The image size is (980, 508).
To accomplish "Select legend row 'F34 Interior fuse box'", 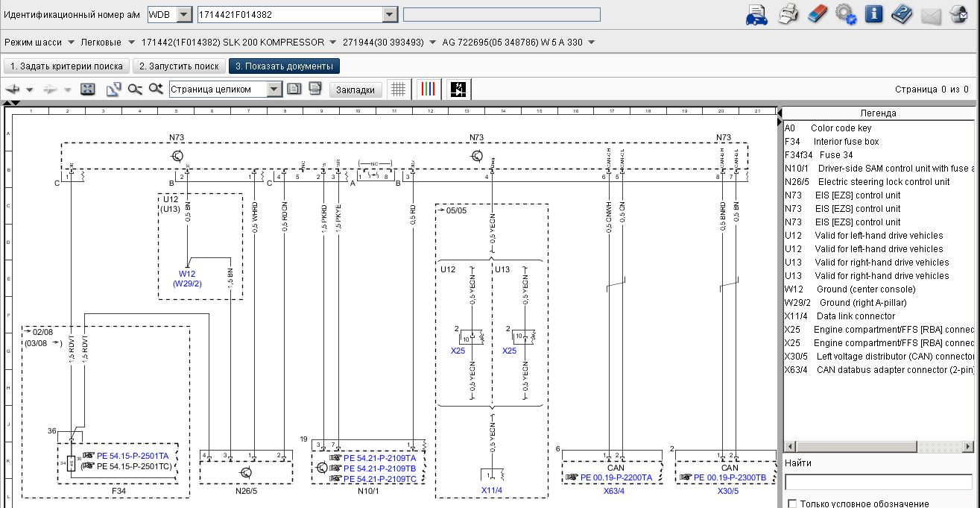I will [x=879, y=142].
